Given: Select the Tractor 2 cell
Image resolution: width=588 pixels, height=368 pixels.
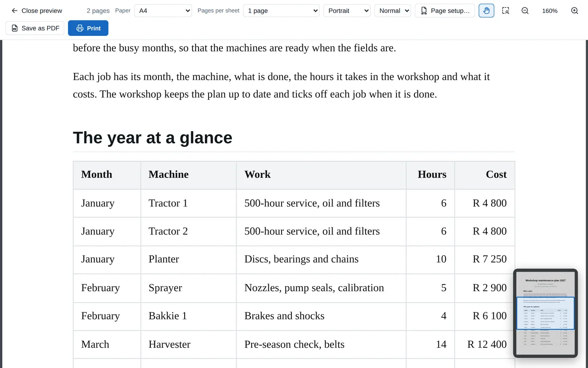Looking at the screenshot, I should (x=188, y=231).
